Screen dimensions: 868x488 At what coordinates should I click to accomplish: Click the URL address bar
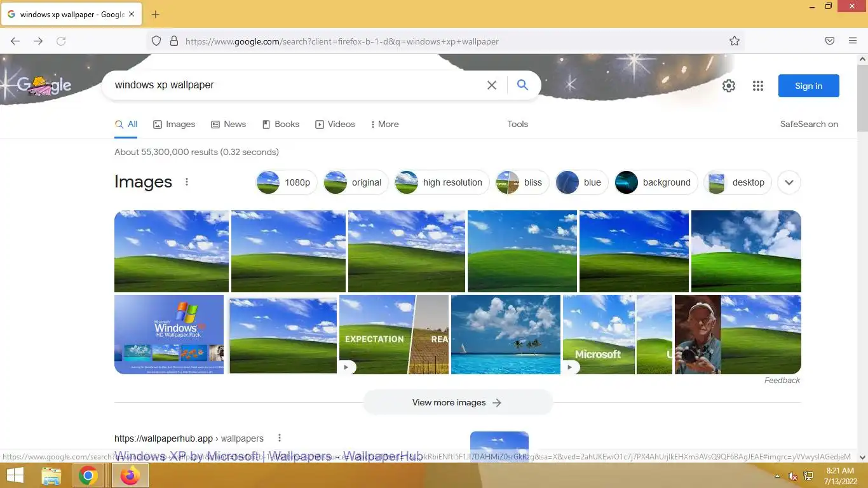tap(445, 41)
